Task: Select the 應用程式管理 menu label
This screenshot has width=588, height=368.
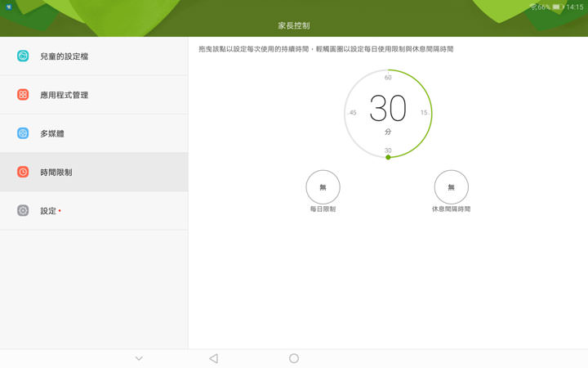Action: coord(64,95)
